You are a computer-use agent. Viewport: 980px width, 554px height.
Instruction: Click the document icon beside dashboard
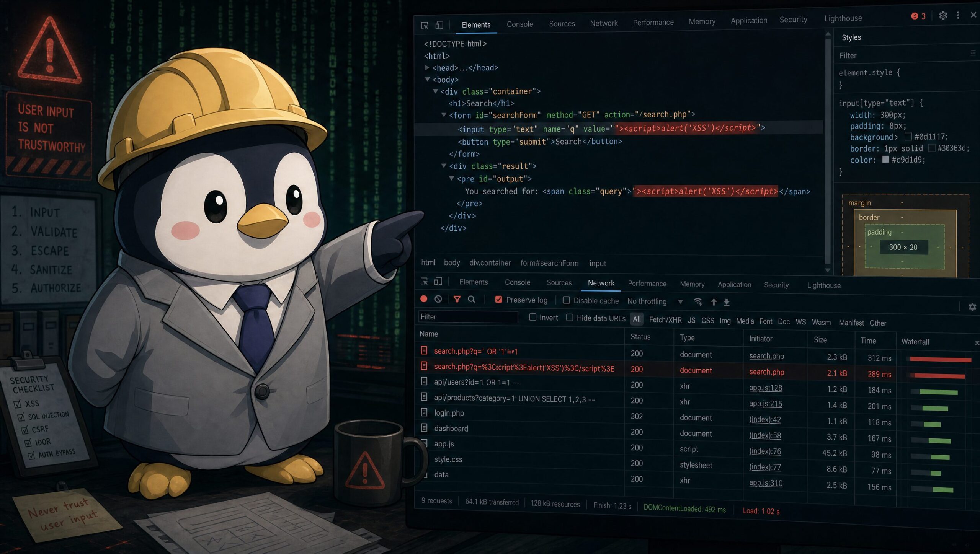[424, 427]
